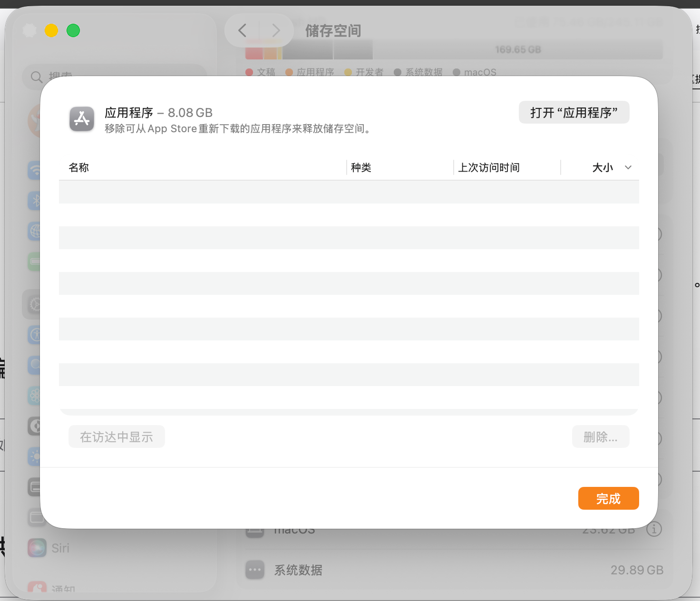Toggle the sort chevron beside 大小
The image size is (700, 601).
(x=628, y=167)
